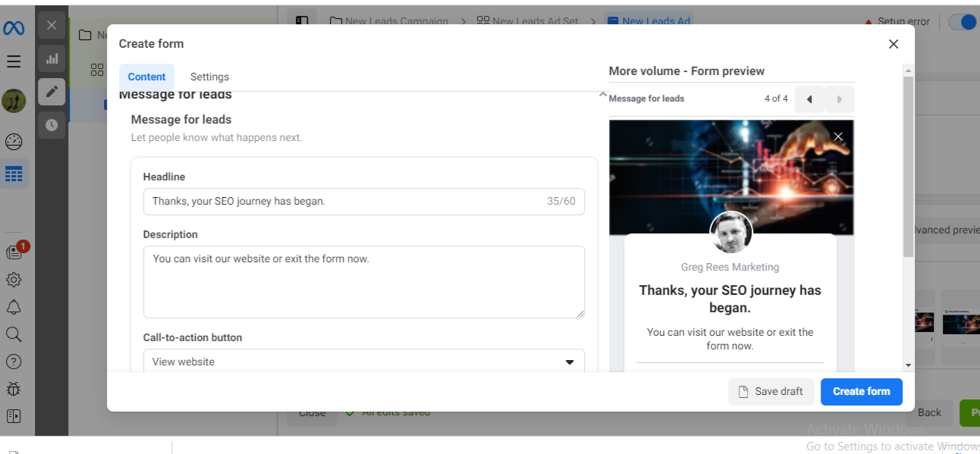Open the history clock icon

tap(52, 125)
